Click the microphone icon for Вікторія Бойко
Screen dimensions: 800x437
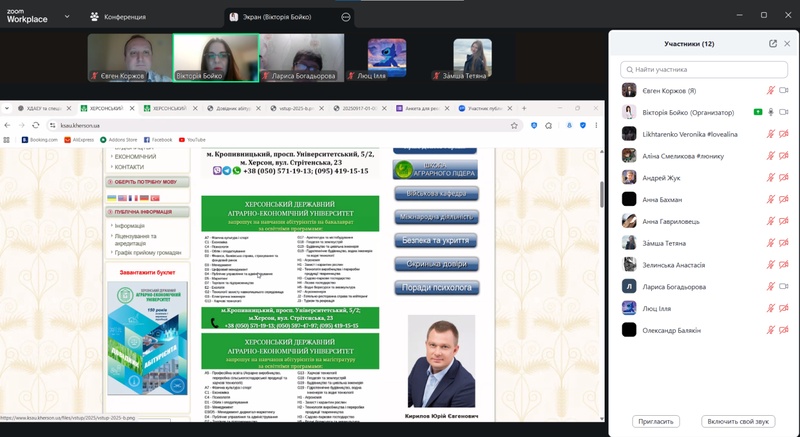[x=771, y=112]
